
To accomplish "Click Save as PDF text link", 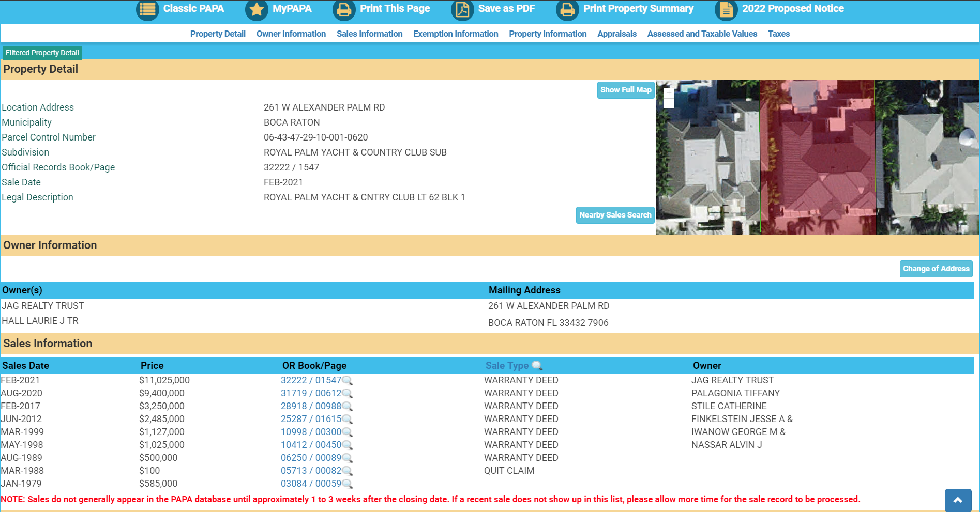I will [x=506, y=8].
